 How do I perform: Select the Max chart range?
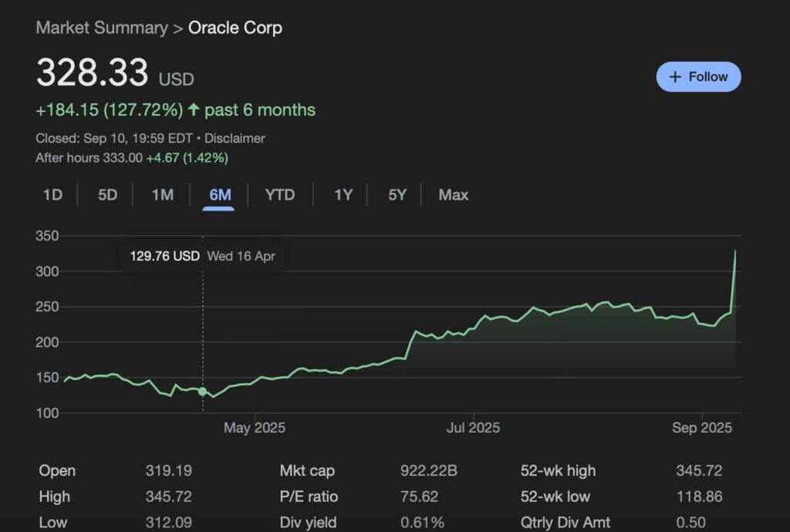(454, 195)
